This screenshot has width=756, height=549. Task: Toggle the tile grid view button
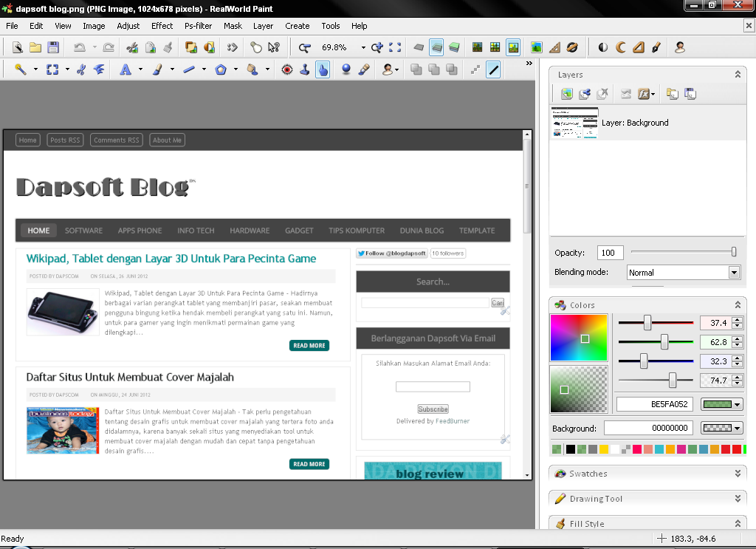495,47
